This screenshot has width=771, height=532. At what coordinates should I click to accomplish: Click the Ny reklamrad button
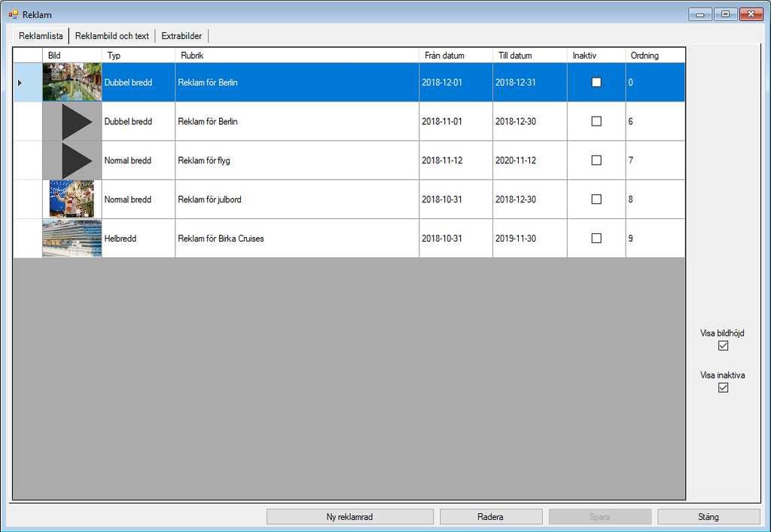click(x=349, y=517)
